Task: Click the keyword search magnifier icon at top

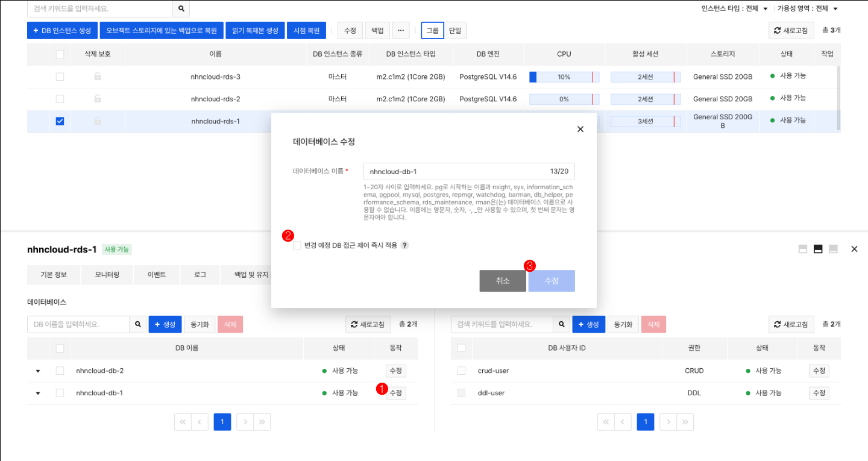Action: pyautogui.click(x=181, y=9)
